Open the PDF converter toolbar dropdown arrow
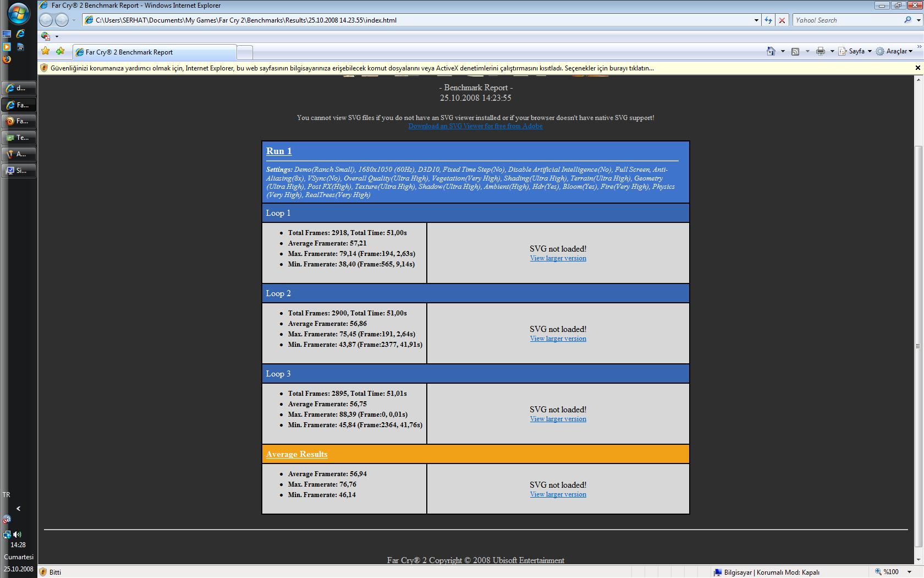This screenshot has width=924, height=578. pos(57,37)
